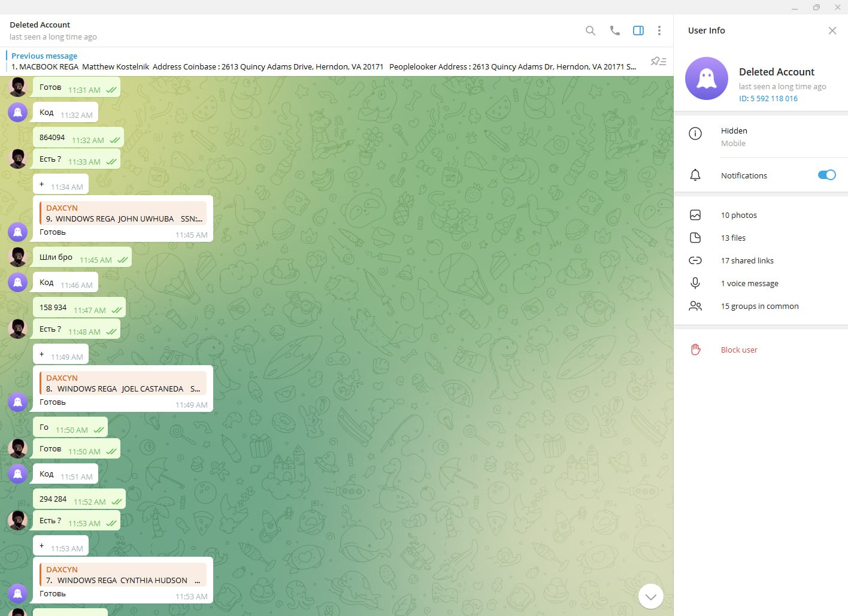Restore down the Telegram window
Screen dimensions: 848x616
click(x=816, y=7)
